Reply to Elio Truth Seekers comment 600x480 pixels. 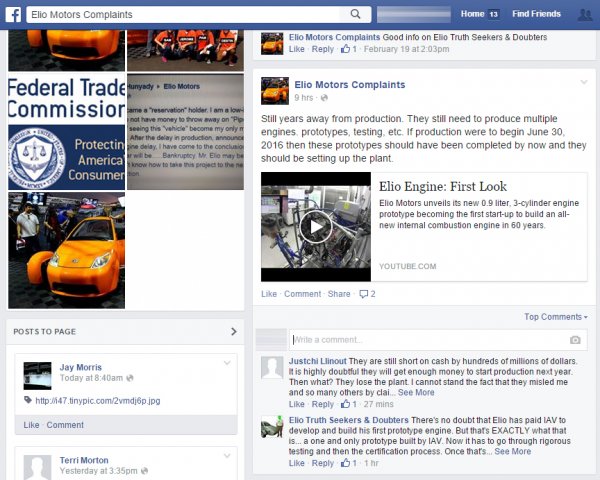pyautogui.click(x=323, y=463)
